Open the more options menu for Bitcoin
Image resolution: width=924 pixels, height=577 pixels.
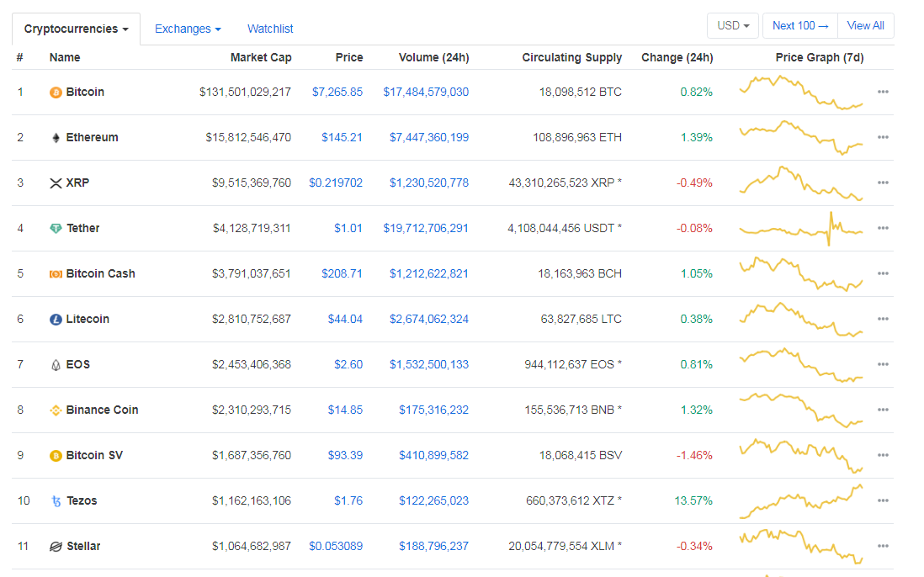click(x=883, y=92)
